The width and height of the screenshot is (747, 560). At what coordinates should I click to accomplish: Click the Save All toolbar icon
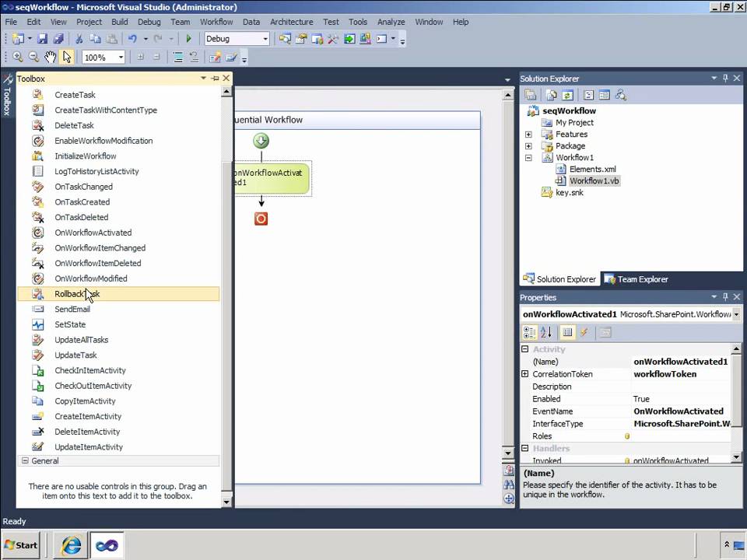tap(58, 39)
